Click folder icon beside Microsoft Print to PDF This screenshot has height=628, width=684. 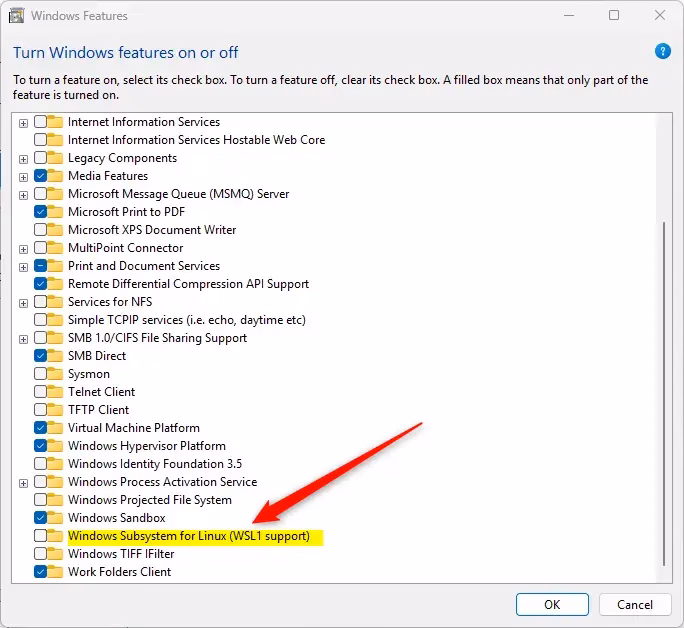56,212
